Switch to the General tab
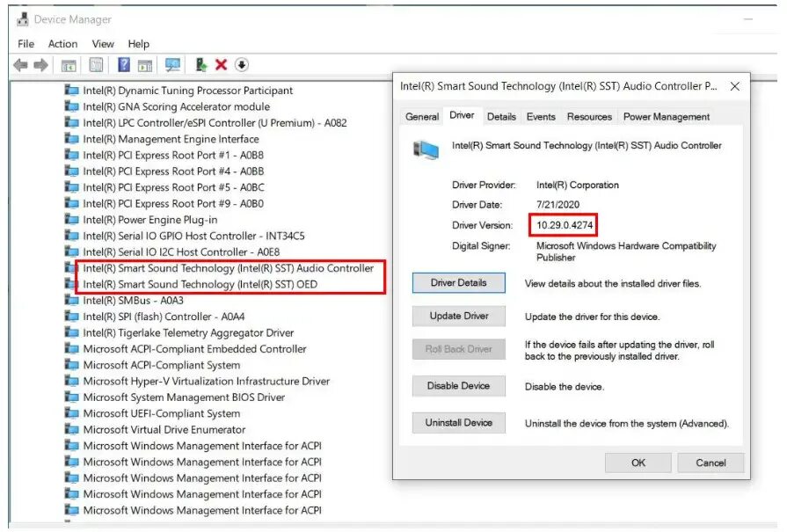Viewport: 787px width, 532px height. coord(421,116)
